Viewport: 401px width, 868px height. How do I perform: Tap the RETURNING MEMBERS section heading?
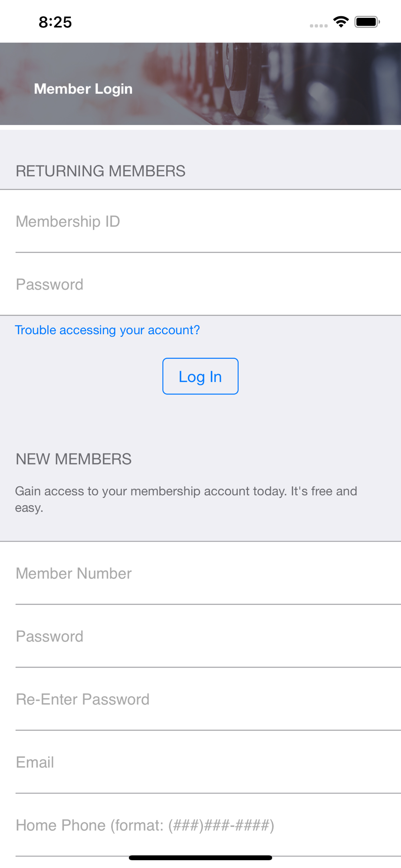pyautogui.click(x=101, y=171)
